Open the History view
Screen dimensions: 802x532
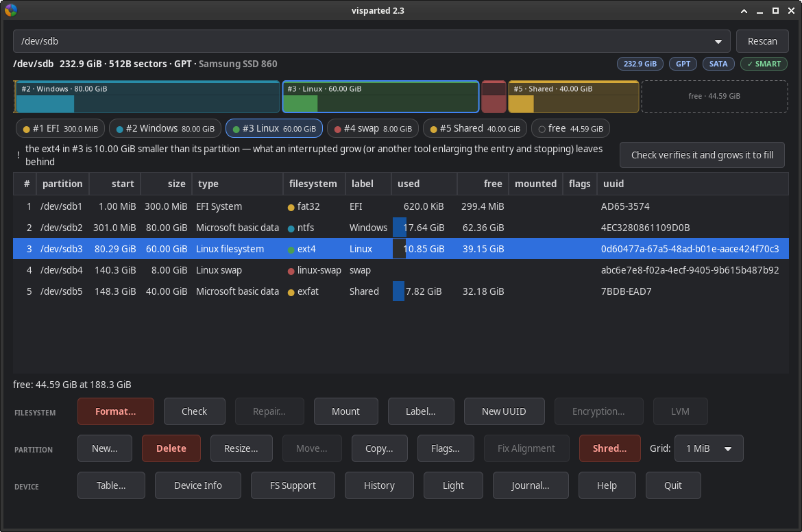(380, 485)
